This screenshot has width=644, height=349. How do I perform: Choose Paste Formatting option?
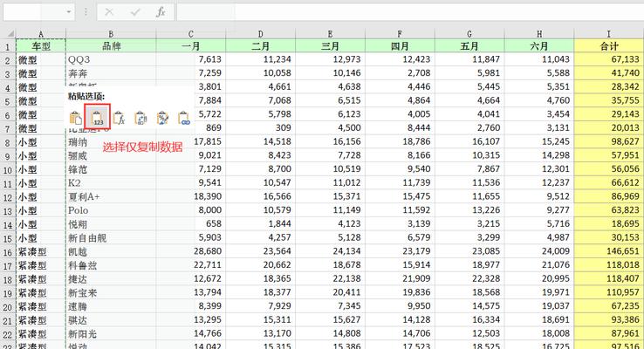pyautogui.click(x=162, y=118)
